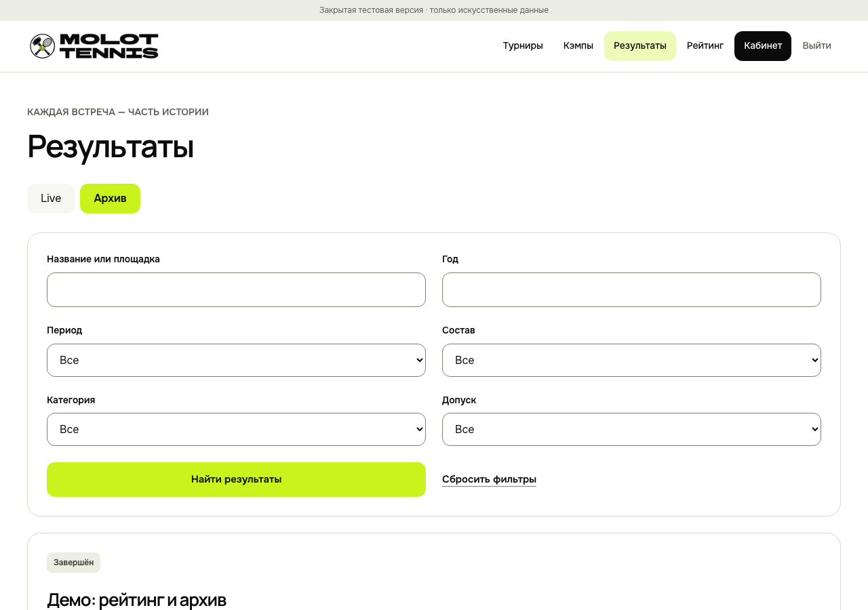Open the Турниры navigation item
The height and width of the screenshot is (610, 868).
[523, 46]
